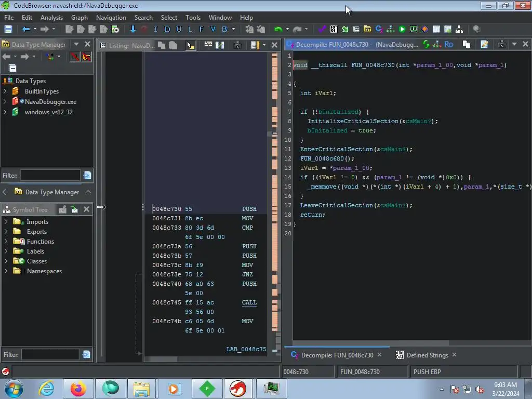532x399 pixels.
Task: Click the purple checkmark toolbar icon
Action: [322, 29]
